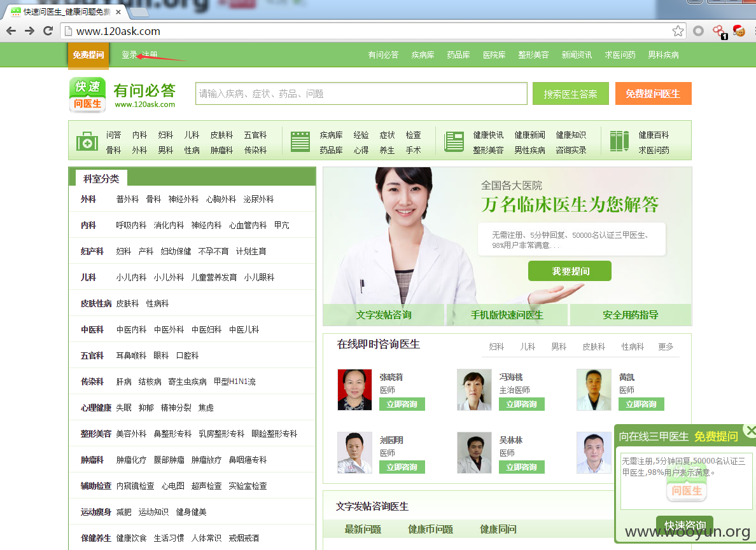The image size is (756, 550).
Task: Open the 儿童营养发育 subcategory link
Action: [214, 277]
